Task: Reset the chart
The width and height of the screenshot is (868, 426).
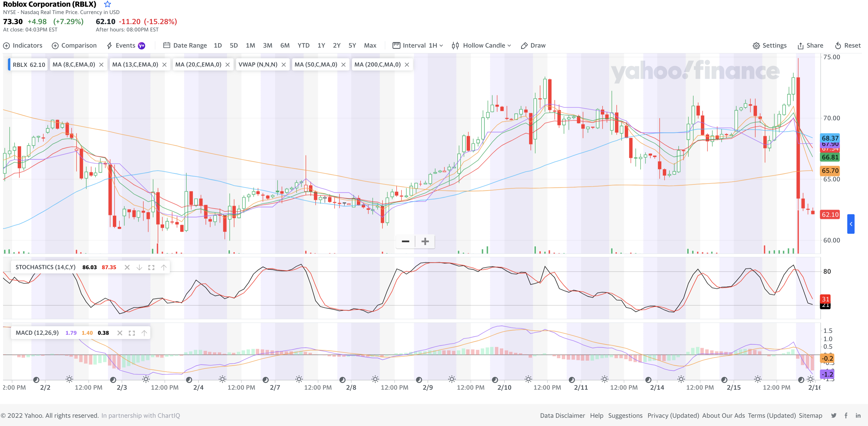Action: [848, 45]
